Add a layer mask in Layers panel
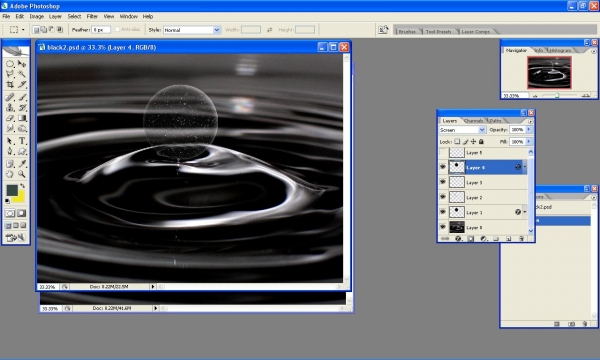The image size is (600, 360). 471,239
